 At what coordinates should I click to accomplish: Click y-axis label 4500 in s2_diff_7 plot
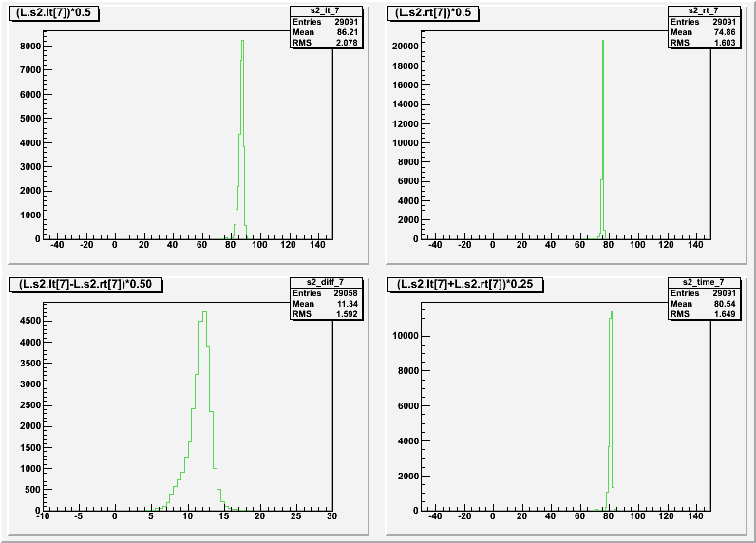pyautogui.click(x=29, y=322)
